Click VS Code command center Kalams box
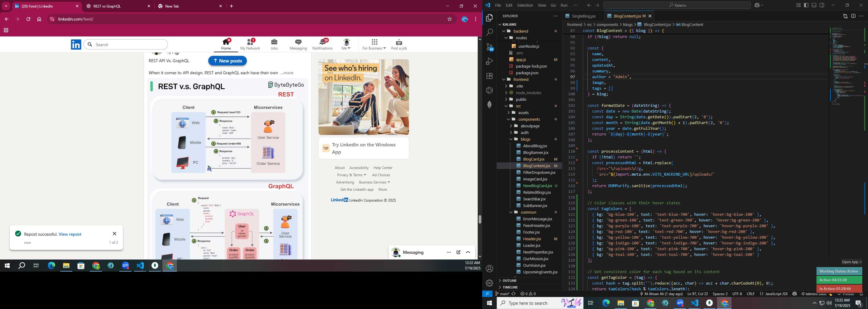 [x=677, y=5]
